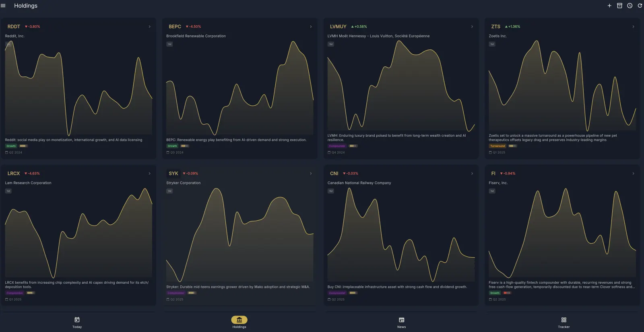This screenshot has width=644, height=332.
Task: Expand the LVMUY card chevron
Action: coord(472,27)
